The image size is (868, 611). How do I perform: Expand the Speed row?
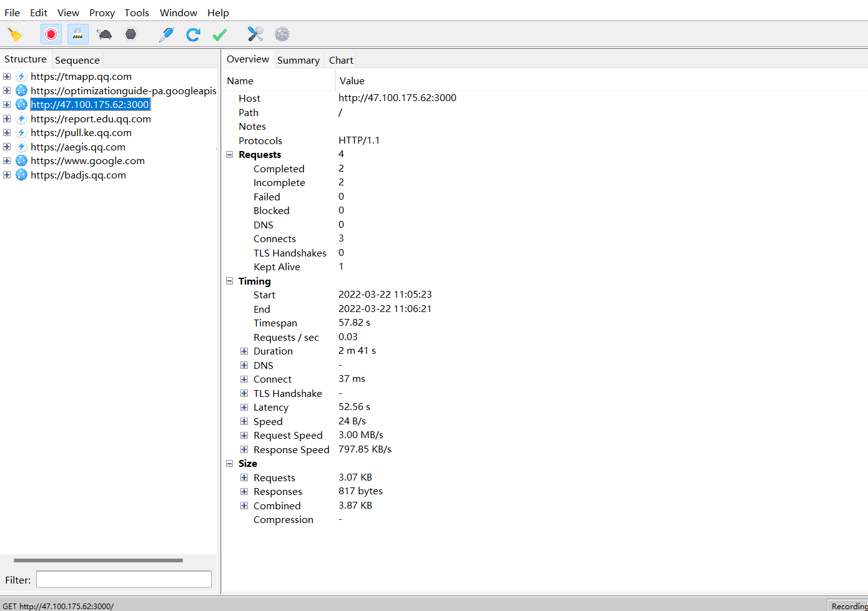pyautogui.click(x=244, y=421)
